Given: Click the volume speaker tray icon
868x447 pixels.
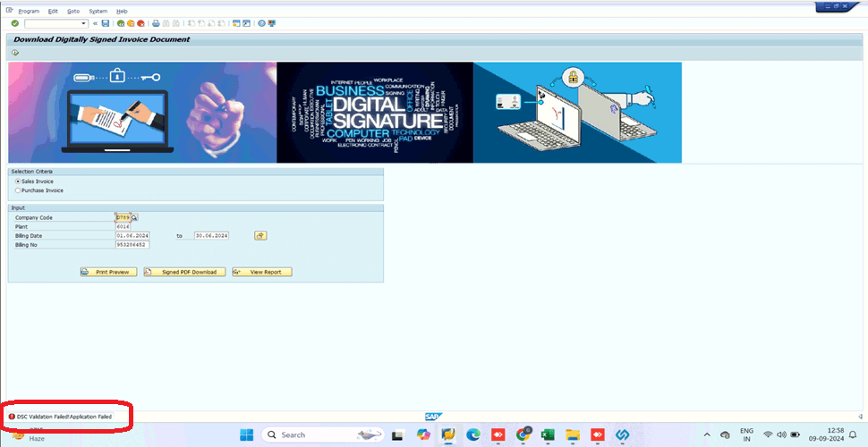Looking at the screenshot, I should click(x=781, y=434).
